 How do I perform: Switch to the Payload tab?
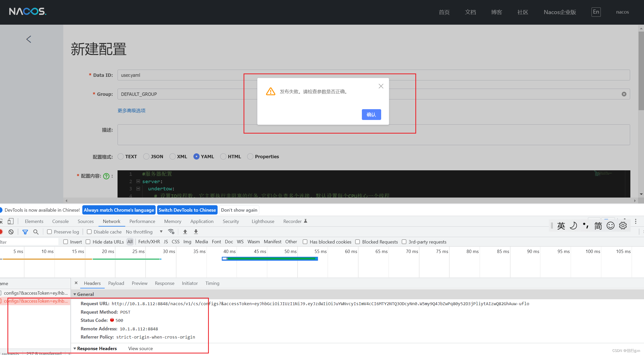click(116, 283)
